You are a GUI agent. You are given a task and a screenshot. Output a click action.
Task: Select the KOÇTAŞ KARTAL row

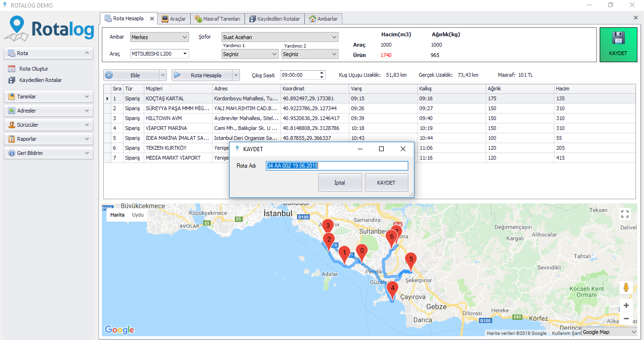[370, 98]
